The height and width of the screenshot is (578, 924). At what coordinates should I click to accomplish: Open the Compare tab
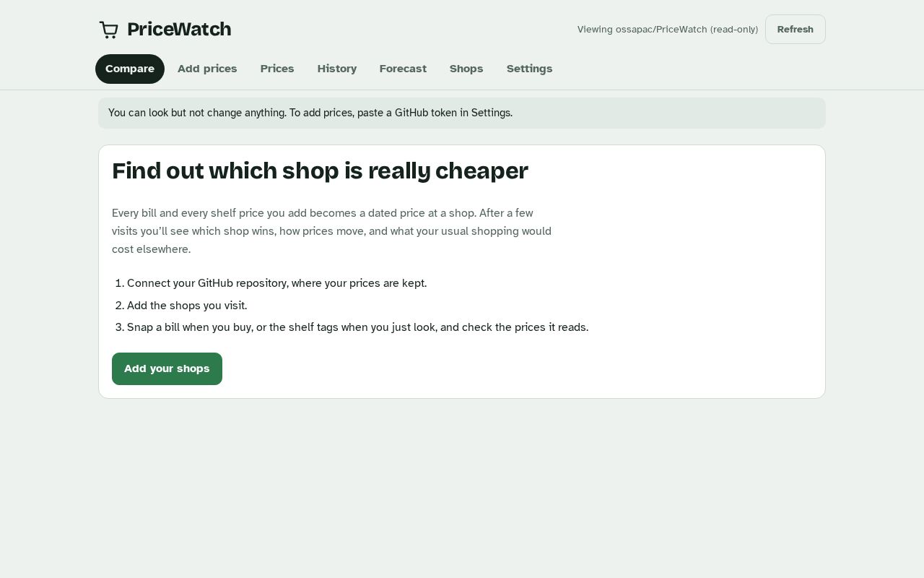[130, 69]
